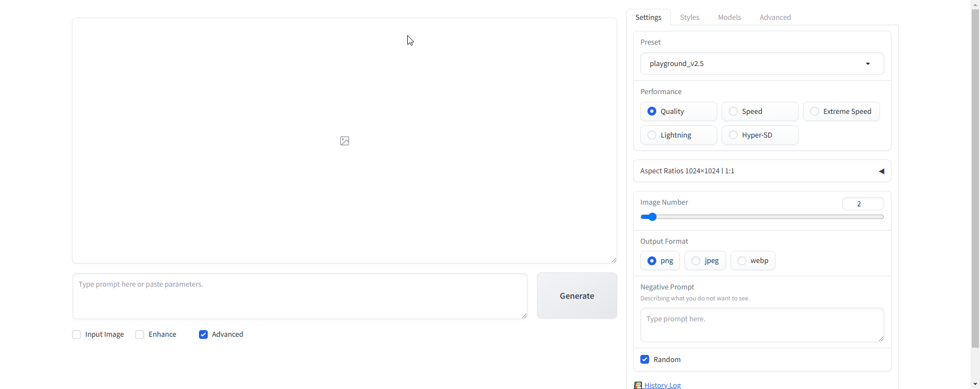Switch to the Settings tab
The image size is (980, 389).
tap(649, 17)
